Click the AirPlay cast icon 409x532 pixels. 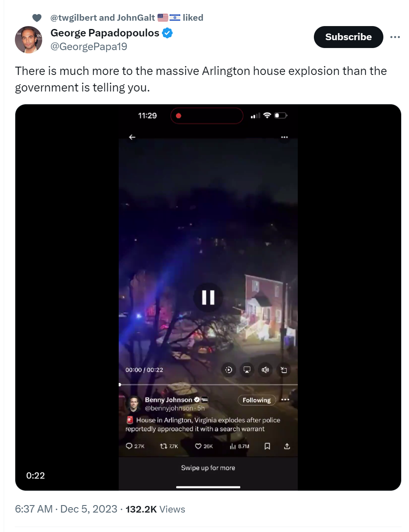point(247,370)
